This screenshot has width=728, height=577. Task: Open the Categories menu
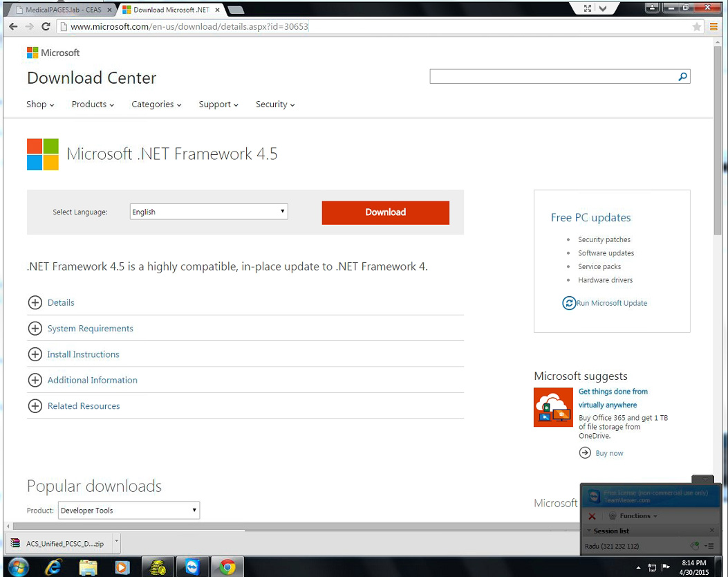coord(156,104)
